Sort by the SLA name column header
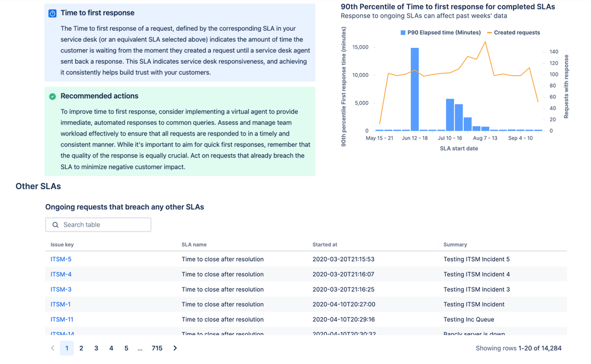 point(194,244)
